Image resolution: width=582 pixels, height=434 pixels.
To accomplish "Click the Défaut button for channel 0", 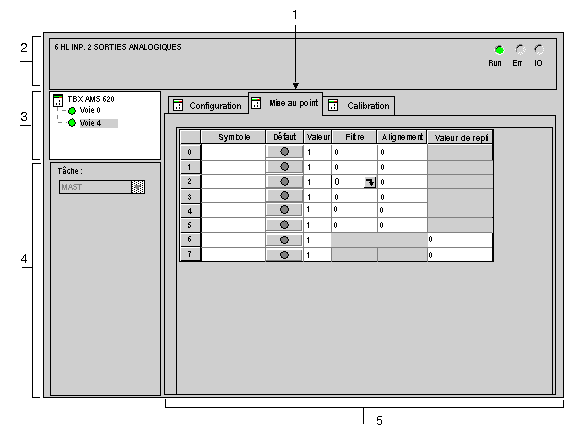I will click(x=284, y=151).
